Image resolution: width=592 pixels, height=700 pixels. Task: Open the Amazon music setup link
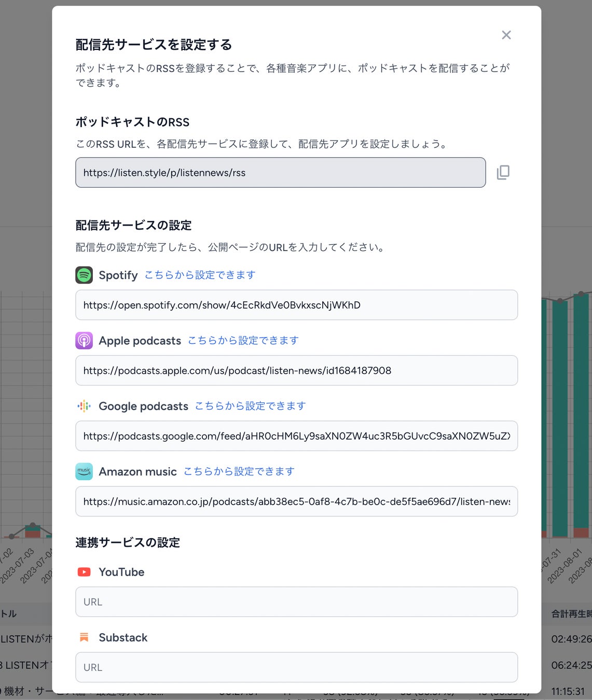point(239,471)
